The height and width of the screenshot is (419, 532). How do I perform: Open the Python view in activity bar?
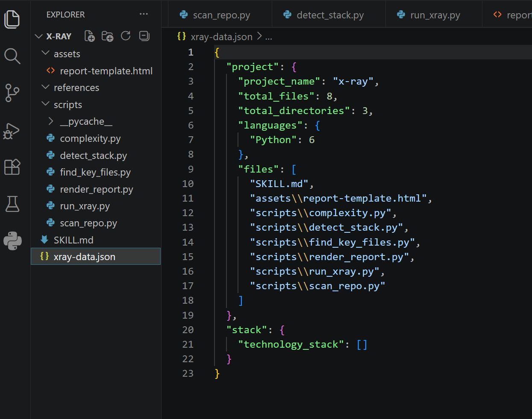coord(12,241)
